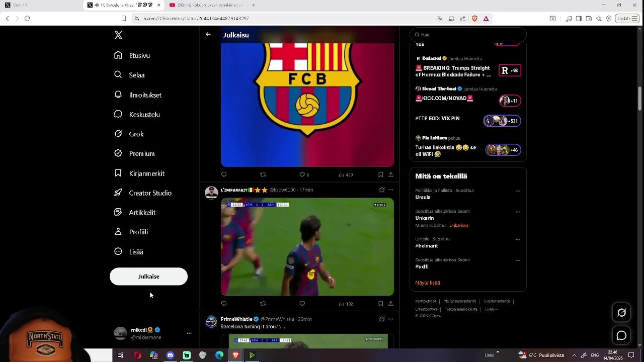Join Redacted BREAKING Trumps space
Image resolution: width=644 pixels, height=362 pixels.
(x=468, y=68)
